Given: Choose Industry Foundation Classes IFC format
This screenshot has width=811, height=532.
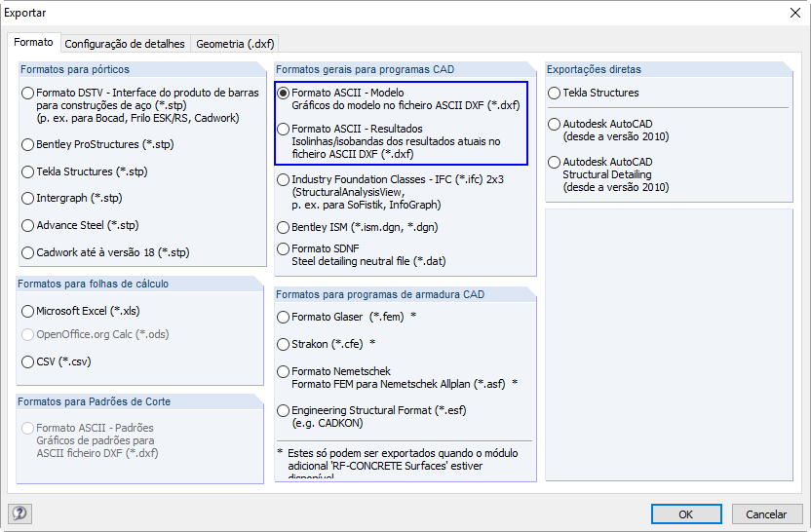Looking at the screenshot, I should pos(283,180).
